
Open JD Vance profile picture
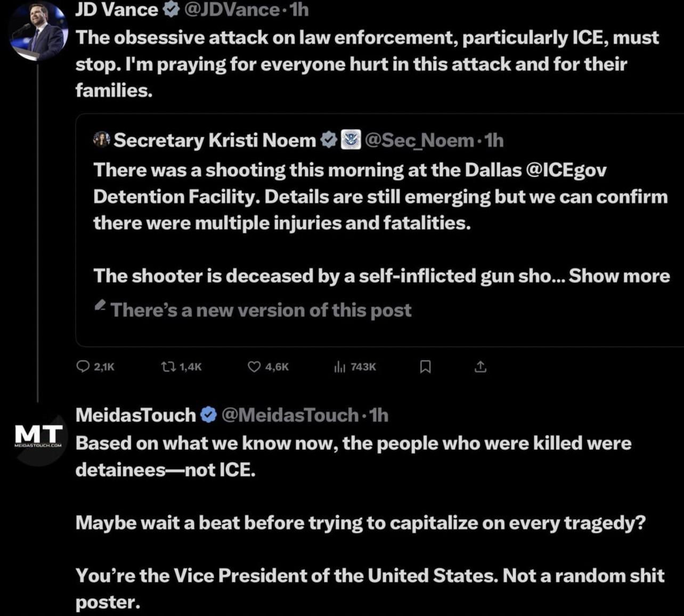(x=39, y=31)
